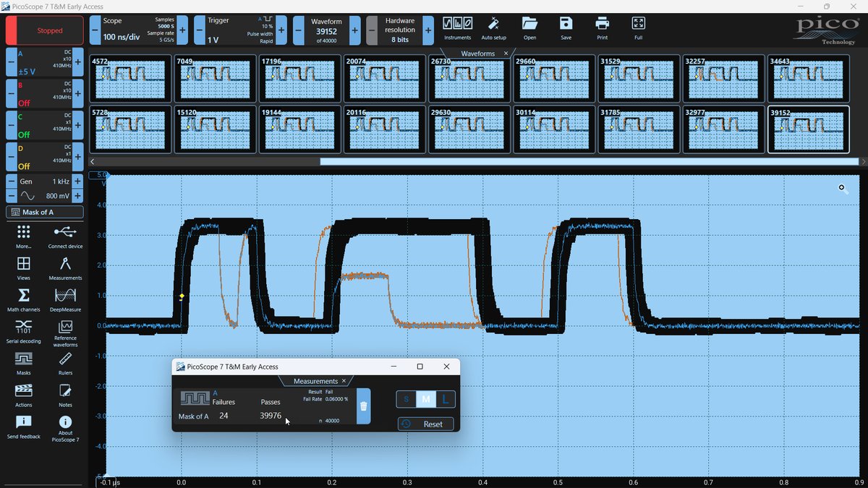Select the Waveforms tab

pos(478,53)
